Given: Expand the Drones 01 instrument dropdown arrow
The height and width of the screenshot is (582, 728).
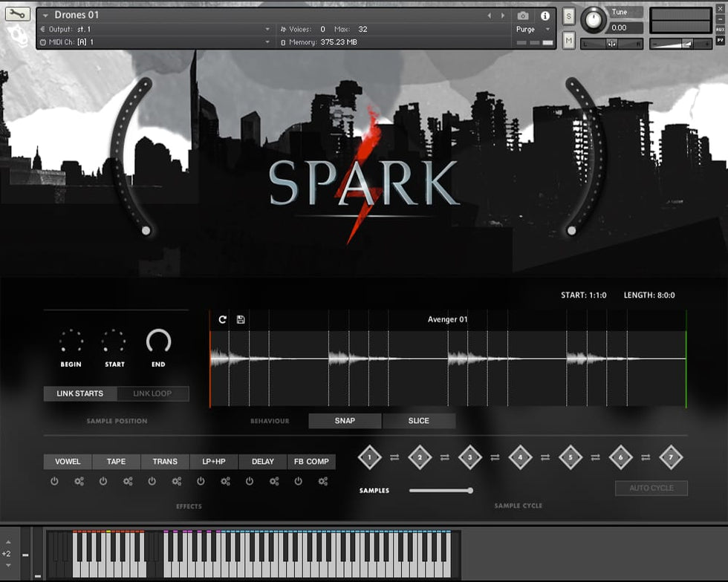Looking at the screenshot, I should tap(46, 16).
